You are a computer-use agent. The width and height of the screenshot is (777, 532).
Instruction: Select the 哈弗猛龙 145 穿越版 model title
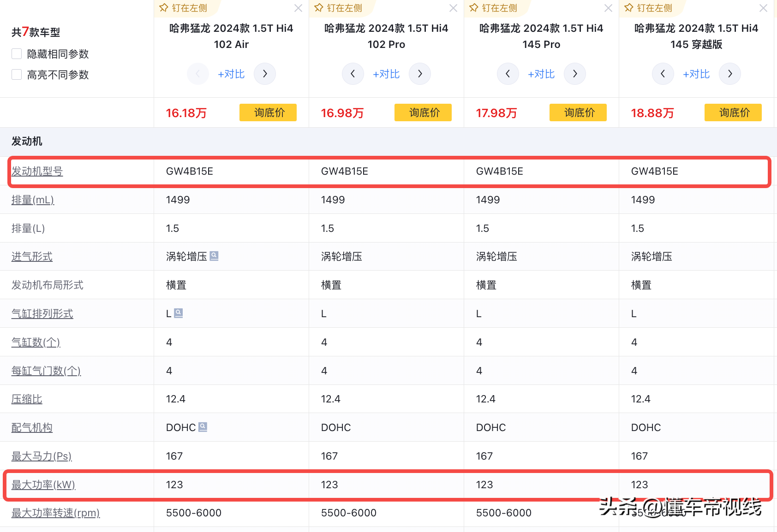(696, 36)
